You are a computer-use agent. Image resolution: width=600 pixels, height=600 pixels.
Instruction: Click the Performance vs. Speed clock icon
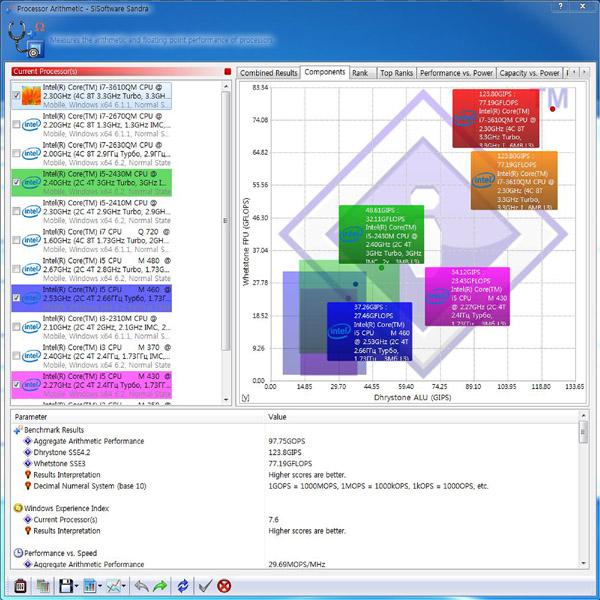click(x=18, y=553)
